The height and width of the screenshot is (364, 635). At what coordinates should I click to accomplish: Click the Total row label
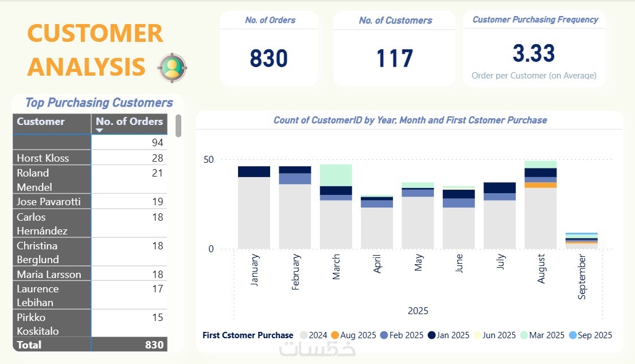point(29,345)
